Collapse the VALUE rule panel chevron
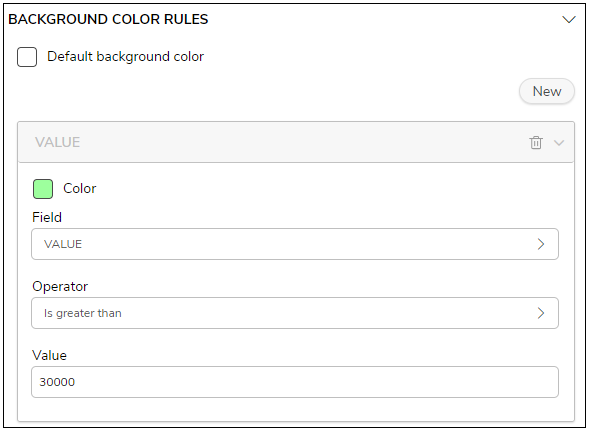Screen dimensions: 590x432 559,143
